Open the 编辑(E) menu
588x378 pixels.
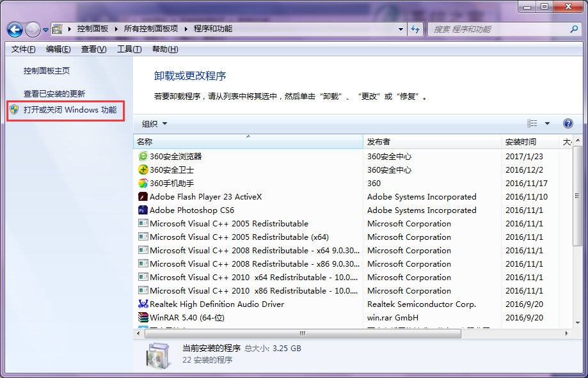[x=58, y=49]
